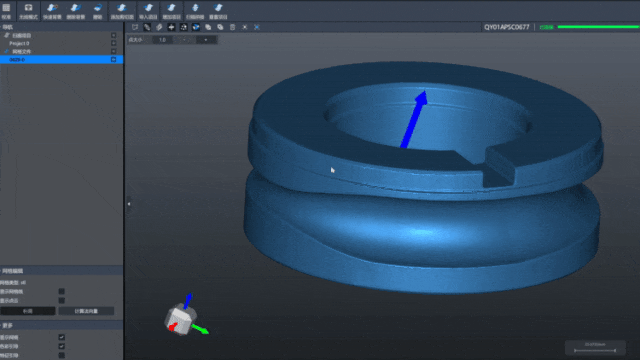Select the eraser-like tool in viewport toolbar
Image resolution: width=640 pixels, height=360 pixels.
[159, 27]
